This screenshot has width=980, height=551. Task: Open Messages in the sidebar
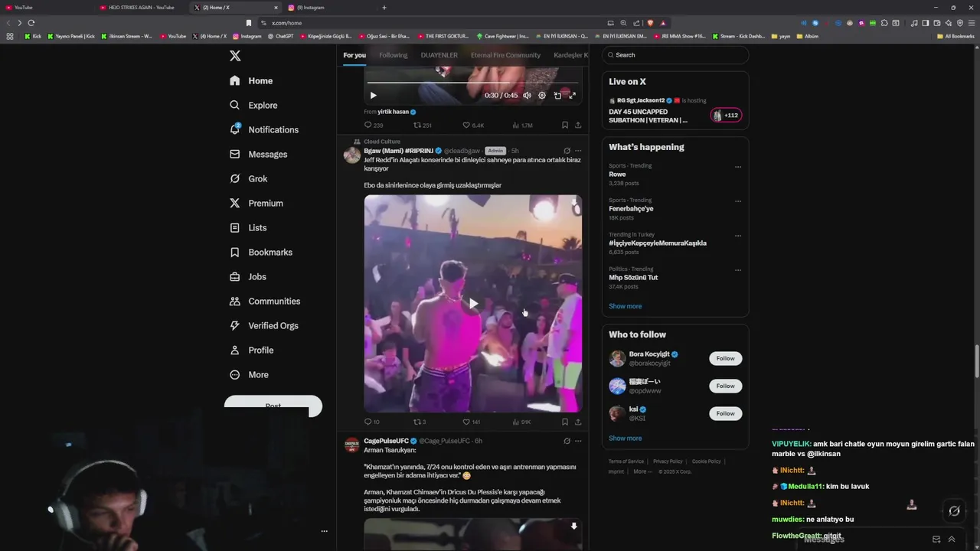258,154
